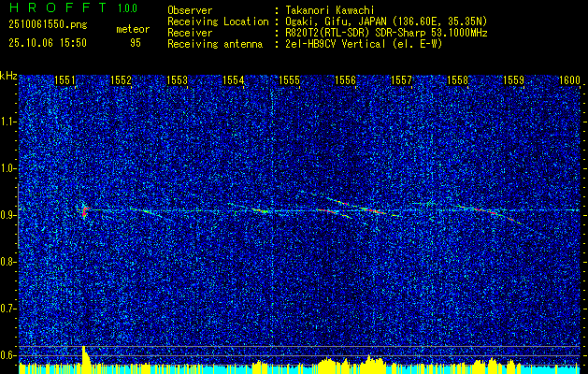This screenshot has height=374, width=588.
Task: Click the meteor count 95
Action: (x=136, y=43)
